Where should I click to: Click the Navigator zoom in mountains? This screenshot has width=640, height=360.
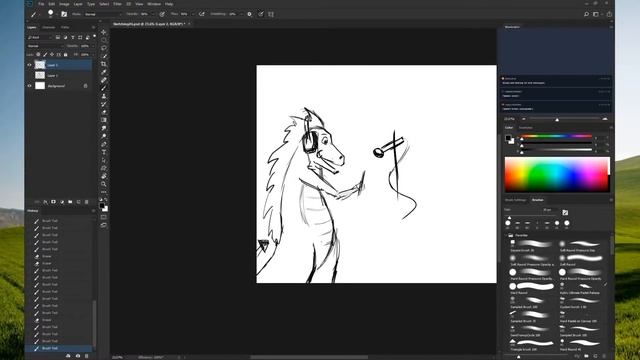pos(605,119)
